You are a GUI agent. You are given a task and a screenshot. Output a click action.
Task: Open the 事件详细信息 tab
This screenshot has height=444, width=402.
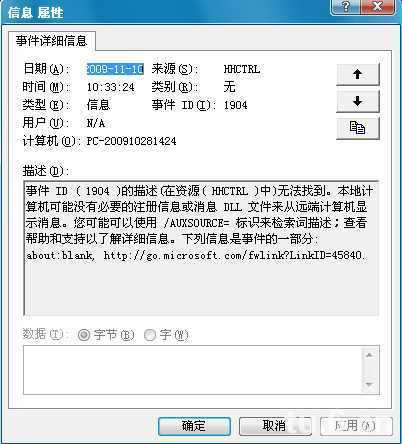51,41
